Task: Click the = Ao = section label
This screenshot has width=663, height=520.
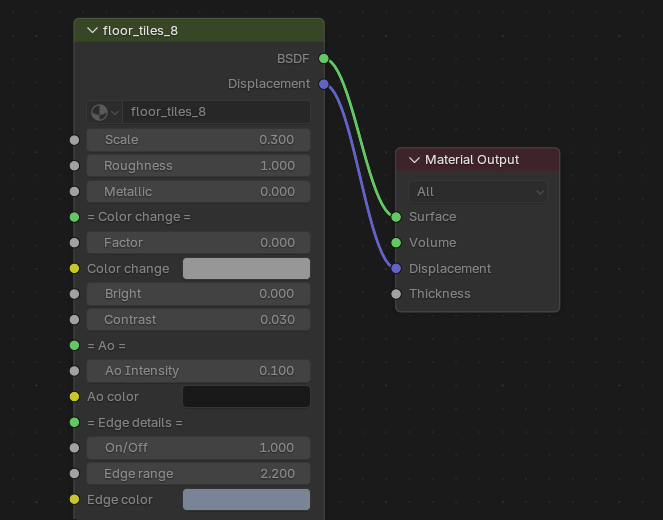Action: pos(106,346)
